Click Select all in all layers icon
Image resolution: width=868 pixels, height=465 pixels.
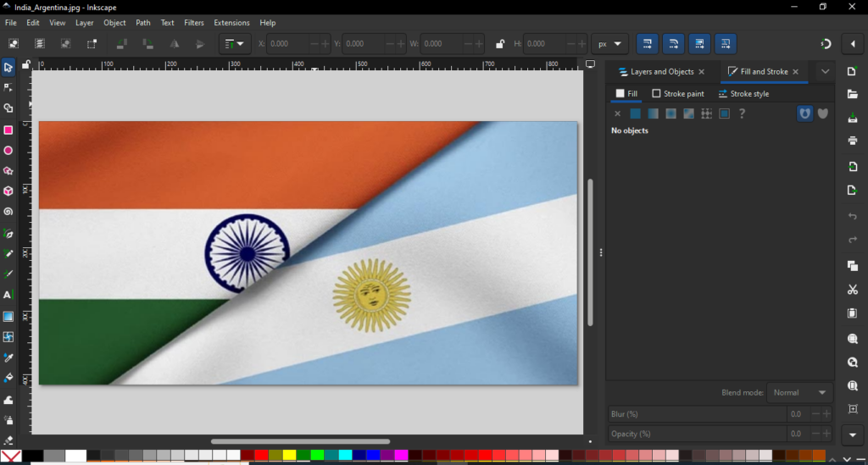pos(39,44)
